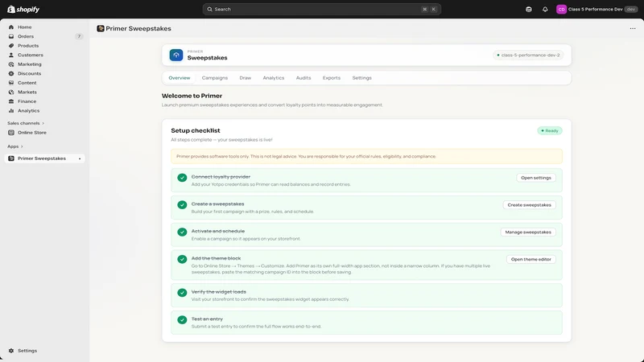Open the Online Store icon
This screenshot has width=644, height=362.
tap(11, 133)
